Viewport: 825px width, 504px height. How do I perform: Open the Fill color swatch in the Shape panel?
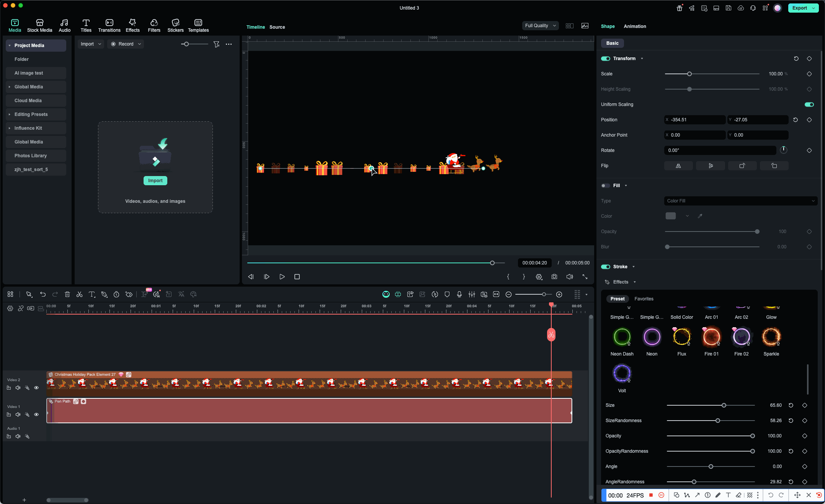670,216
